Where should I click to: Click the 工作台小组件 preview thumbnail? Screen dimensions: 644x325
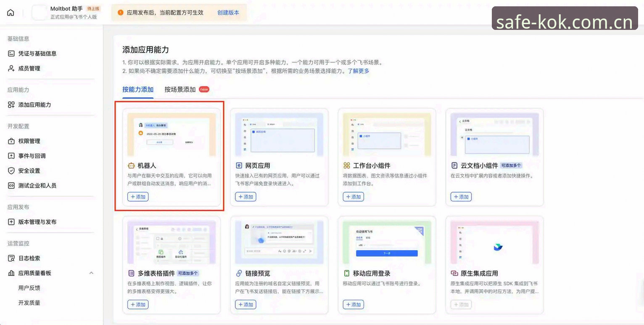[387, 135]
